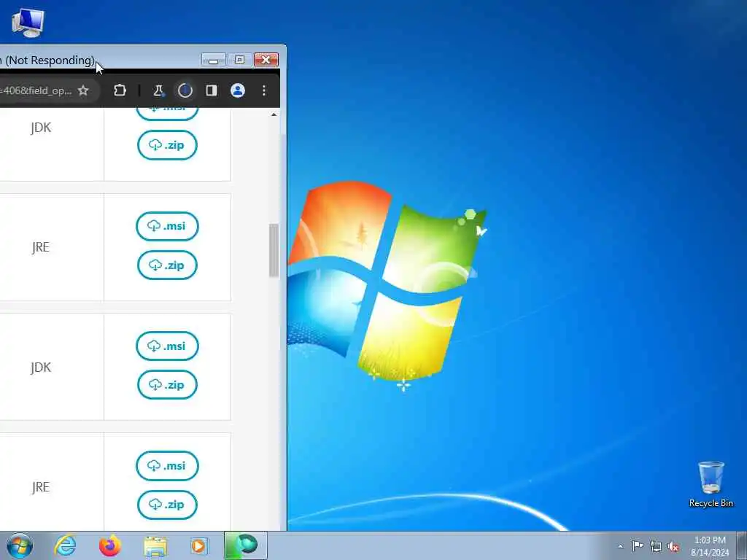The image size is (747, 560).
Task: Launch Internet Explorer from the taskbar
Action: pos(65,545)
